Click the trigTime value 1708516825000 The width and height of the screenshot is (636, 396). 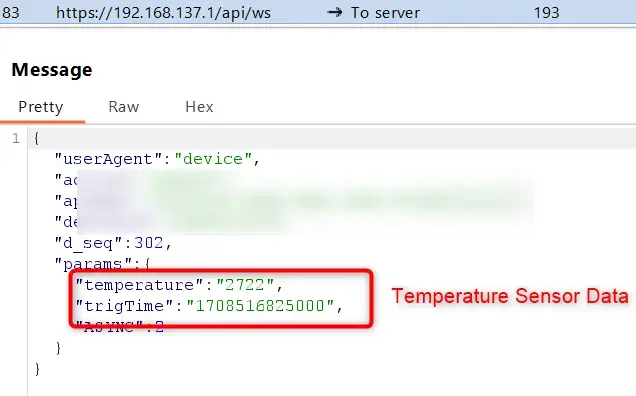pos(260,306)
